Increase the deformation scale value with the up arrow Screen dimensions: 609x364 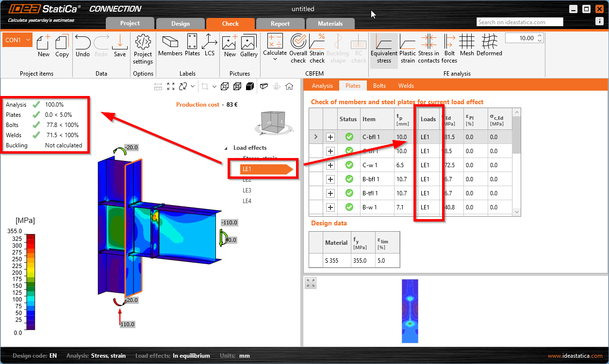pos(540,35)
